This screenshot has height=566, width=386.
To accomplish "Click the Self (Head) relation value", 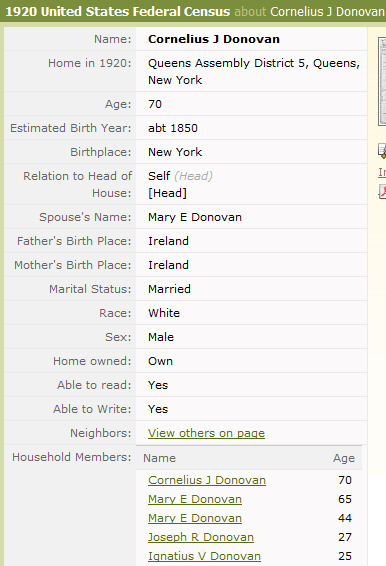I will (180, 176).
